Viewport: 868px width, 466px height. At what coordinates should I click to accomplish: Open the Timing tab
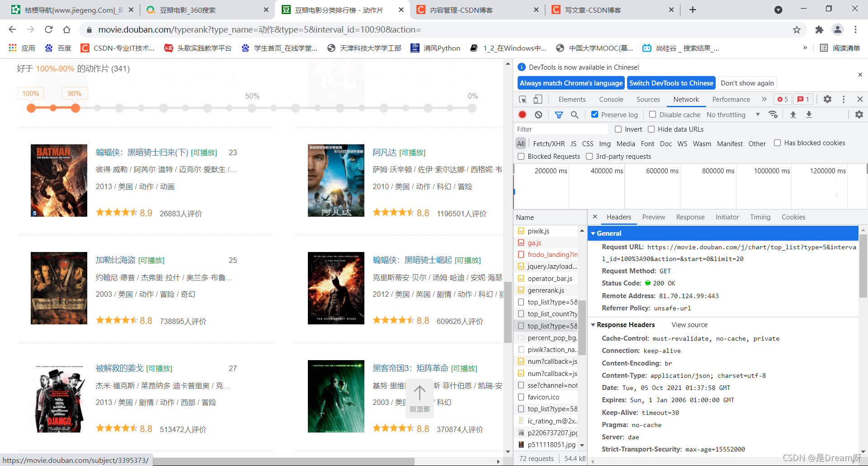pos(760,217)
